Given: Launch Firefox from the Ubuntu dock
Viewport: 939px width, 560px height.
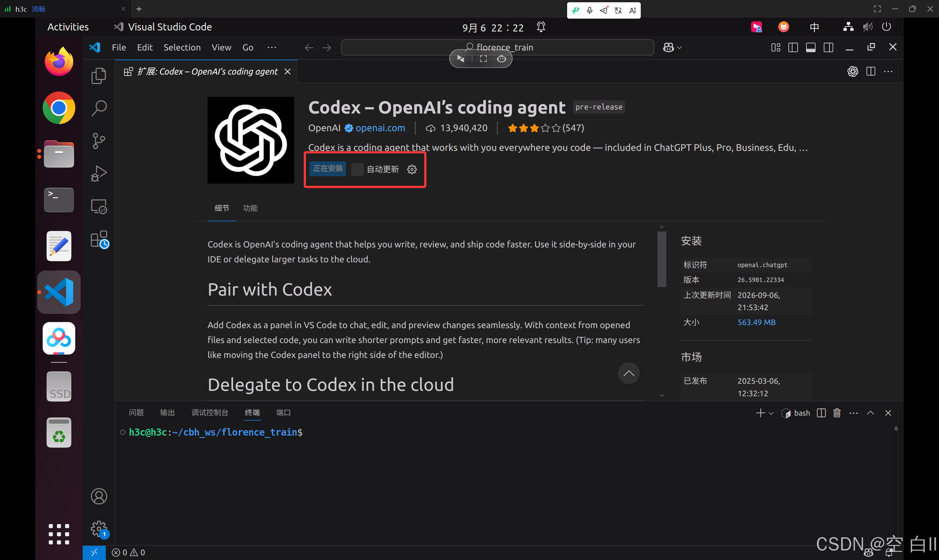Looking at the screenshot, I should 59,61.
